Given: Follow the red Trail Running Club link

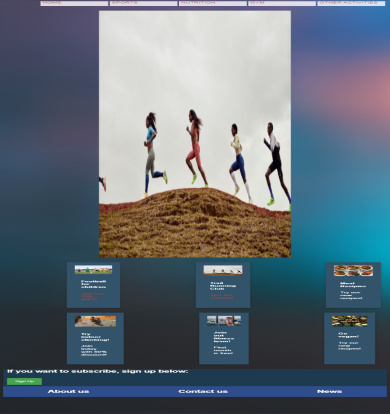Looking at the screenshot, I should pos(222,296).
